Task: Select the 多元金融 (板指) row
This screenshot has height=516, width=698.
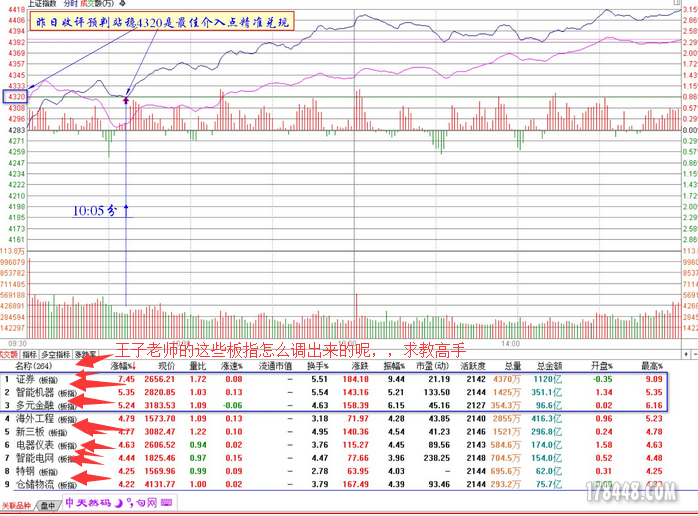Action: (334, 406)
